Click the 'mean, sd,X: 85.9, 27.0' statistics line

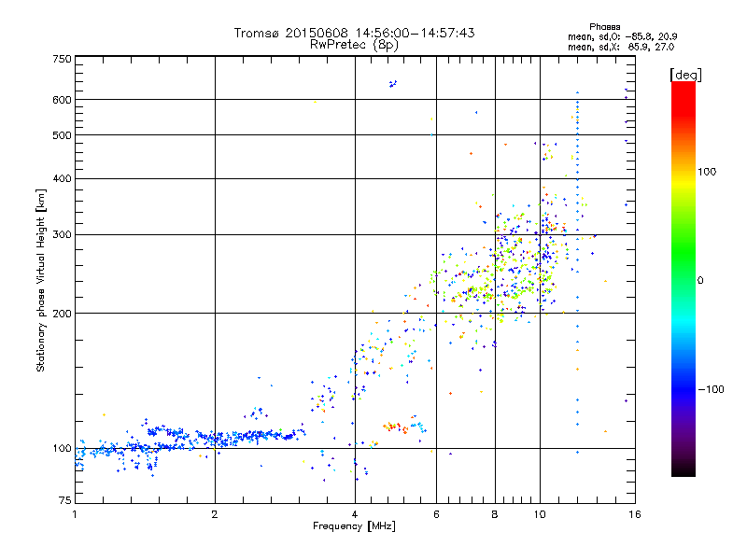621,47
